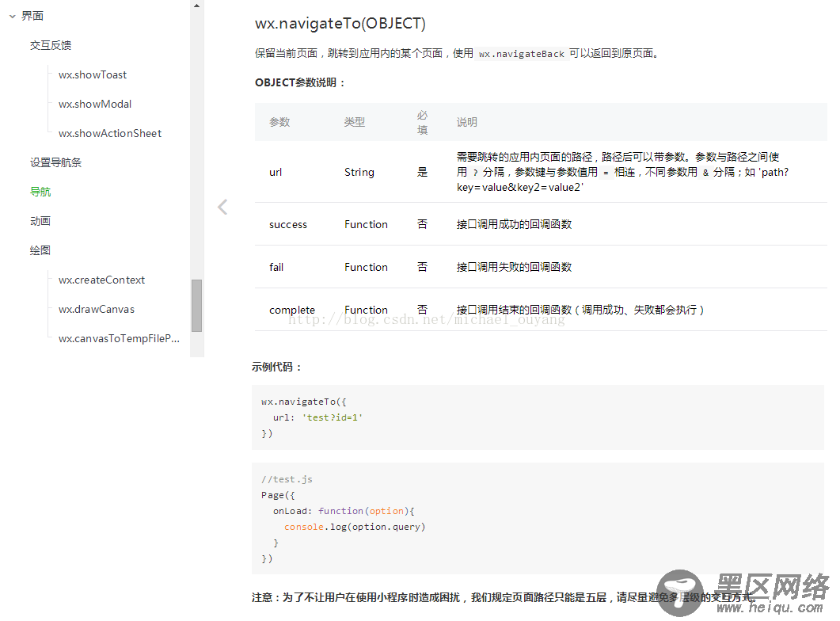Click the 类型 column header
The width and height of the screenshot is (840, 621).
pyautogui.click(x=355, y=122)
